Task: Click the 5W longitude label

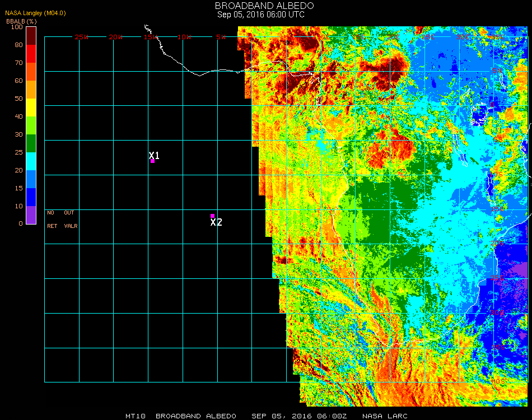Action: (x=221, y=37)
